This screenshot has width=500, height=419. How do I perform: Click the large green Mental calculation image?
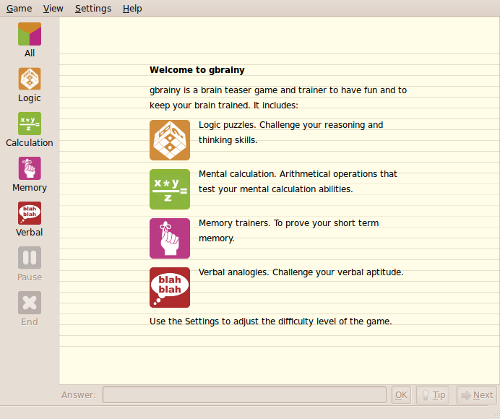tap(170, 189)
